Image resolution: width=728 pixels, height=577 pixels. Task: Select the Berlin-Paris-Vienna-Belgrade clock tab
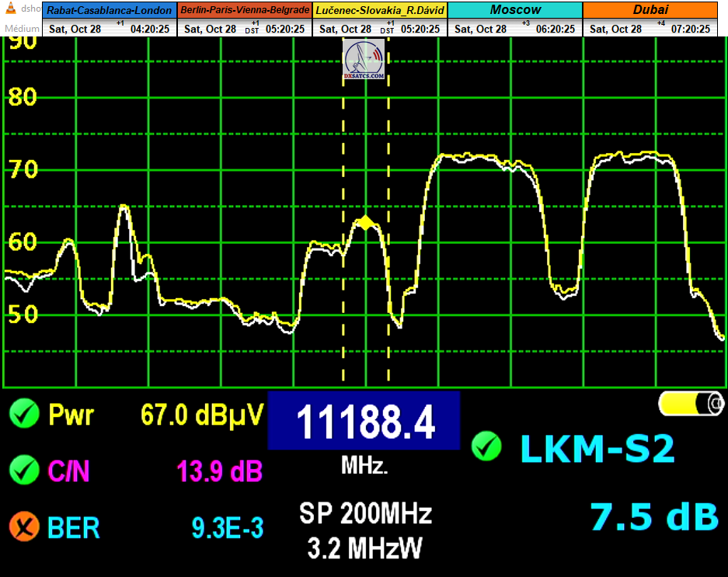tap(245, 11)
